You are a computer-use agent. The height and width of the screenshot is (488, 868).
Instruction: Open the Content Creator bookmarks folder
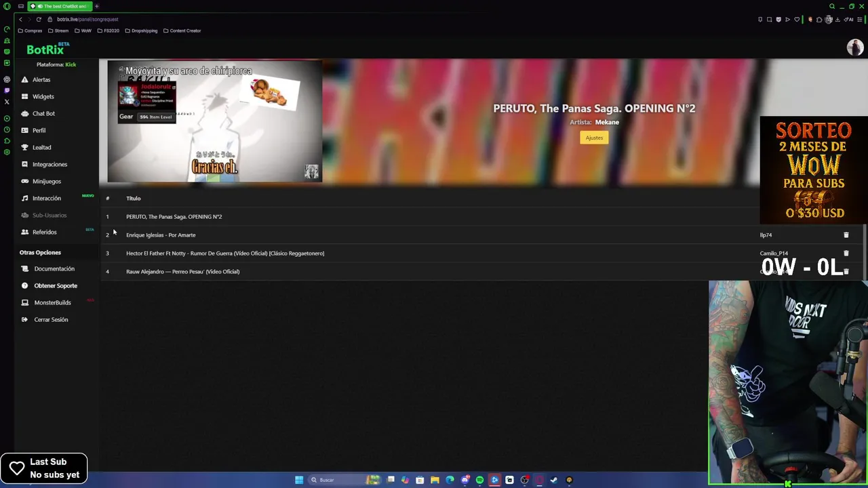tap(182, 30)
